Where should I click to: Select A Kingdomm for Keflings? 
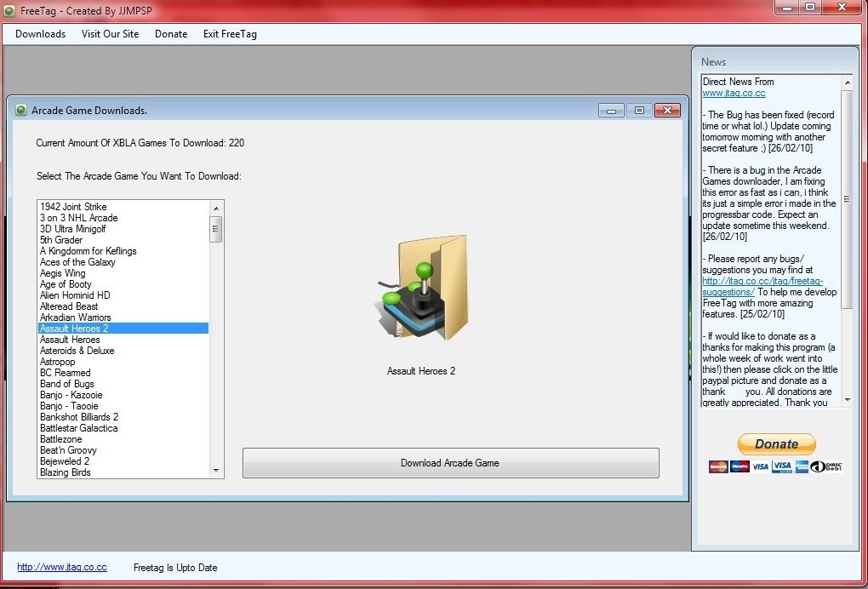(123, 251)
